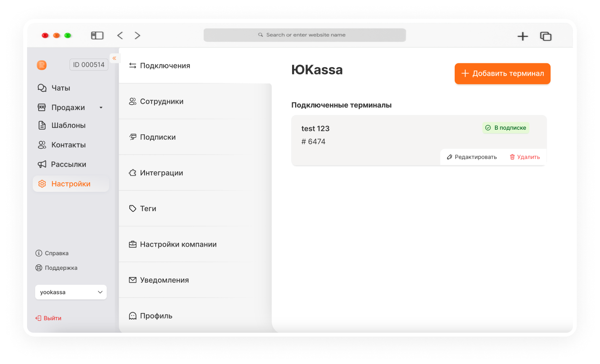Open Шаблоны templates page
600x364 pixels.
[x=68, y=125]
